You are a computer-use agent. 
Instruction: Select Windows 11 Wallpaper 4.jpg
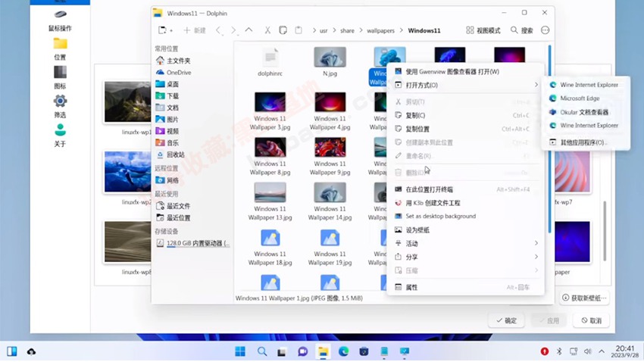click(330, 111)
